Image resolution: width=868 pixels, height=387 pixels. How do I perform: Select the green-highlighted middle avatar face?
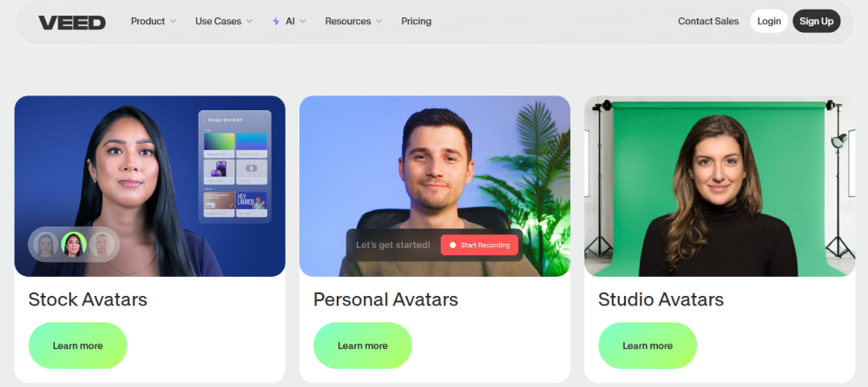click(74, 244)
